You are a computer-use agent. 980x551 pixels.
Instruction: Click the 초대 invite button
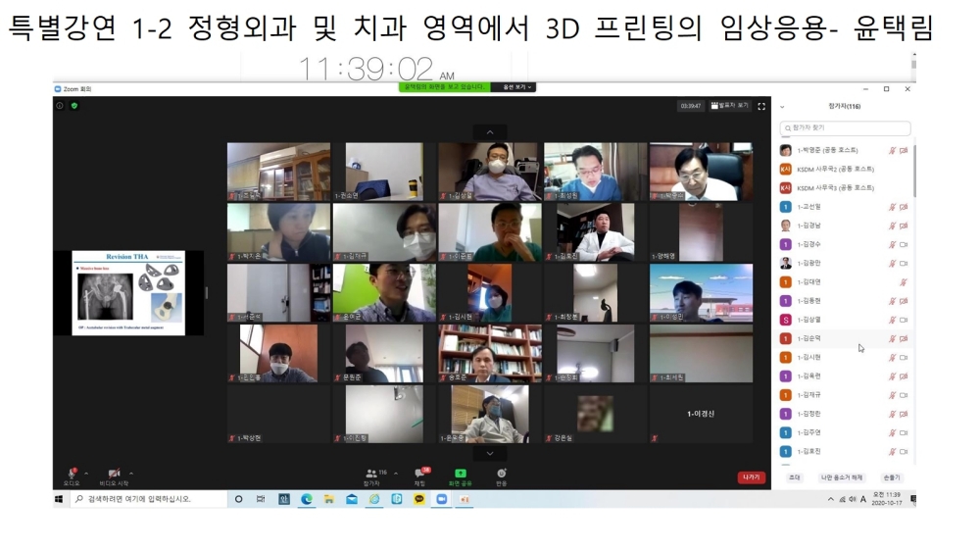(x=795, y=477)
